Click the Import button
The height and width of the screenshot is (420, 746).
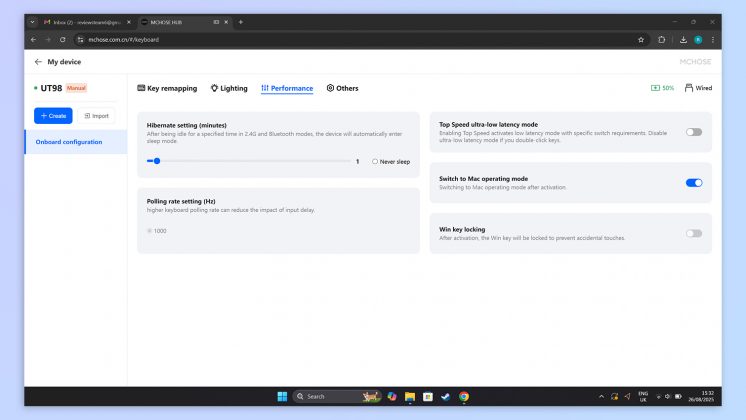(x=96, y=116)
